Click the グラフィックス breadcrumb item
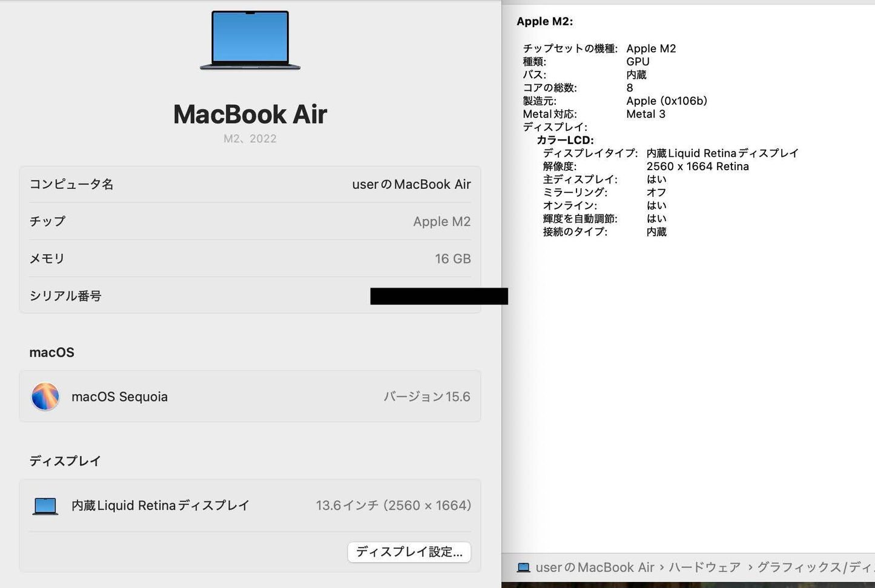This screenshot has width=875, height=588. (x=805, y=567)
